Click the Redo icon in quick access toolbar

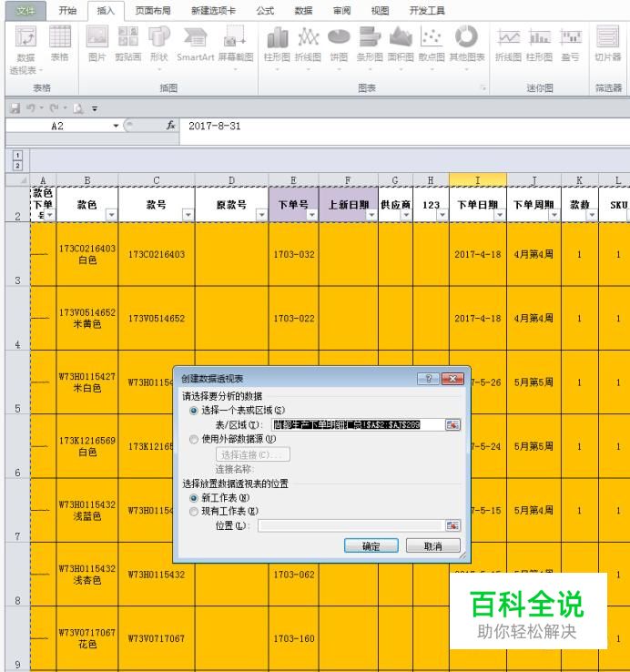[x=54, y=108]
